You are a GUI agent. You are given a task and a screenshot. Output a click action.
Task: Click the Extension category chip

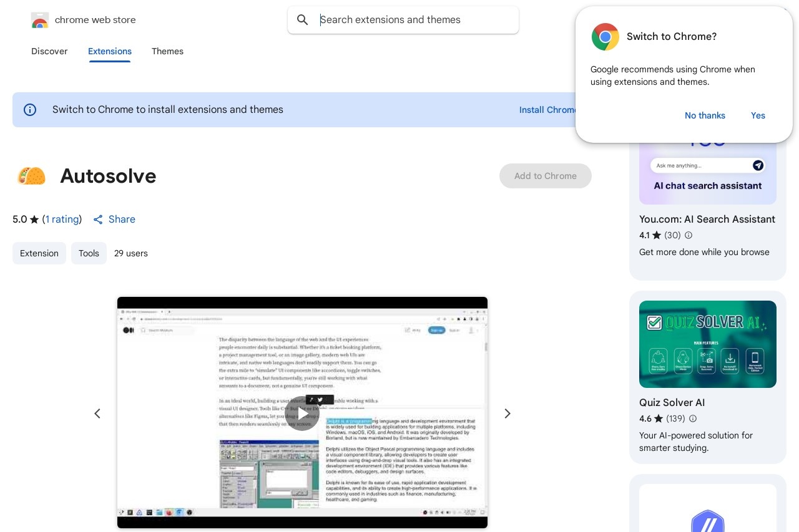click(39, 253)
